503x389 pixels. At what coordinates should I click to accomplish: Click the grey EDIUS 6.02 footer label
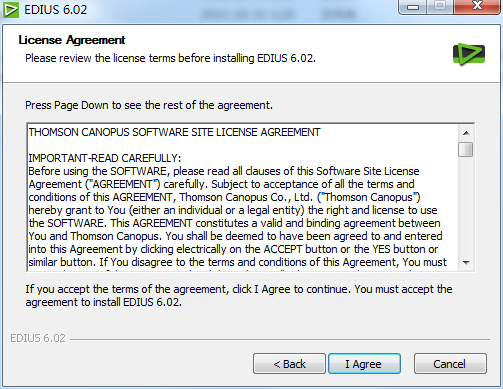pos(38,338)
